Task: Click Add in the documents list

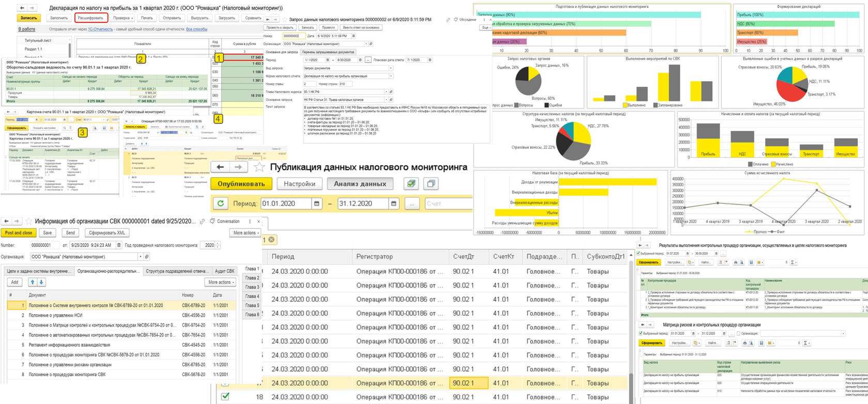Action: 15,283
